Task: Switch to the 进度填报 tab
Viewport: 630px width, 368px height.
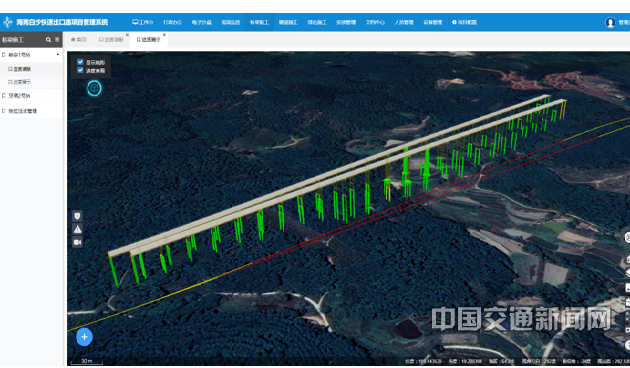Action: point(111,40)
